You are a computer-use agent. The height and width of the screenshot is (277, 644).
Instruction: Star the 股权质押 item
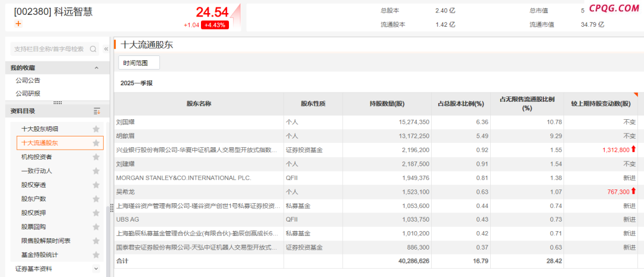tap(96, 213)
